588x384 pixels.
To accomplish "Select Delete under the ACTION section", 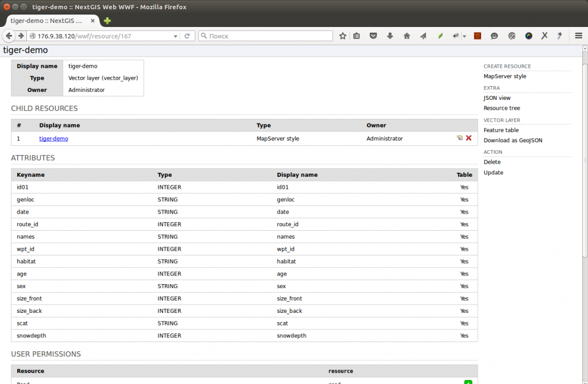I will [x=492, y=162].
